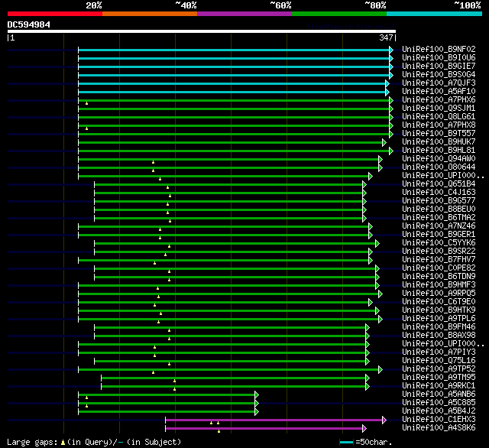The image size is (489, 448).
Task: Select the UniRef100_B6TDN9 label
Action: [x=439, y=277]
